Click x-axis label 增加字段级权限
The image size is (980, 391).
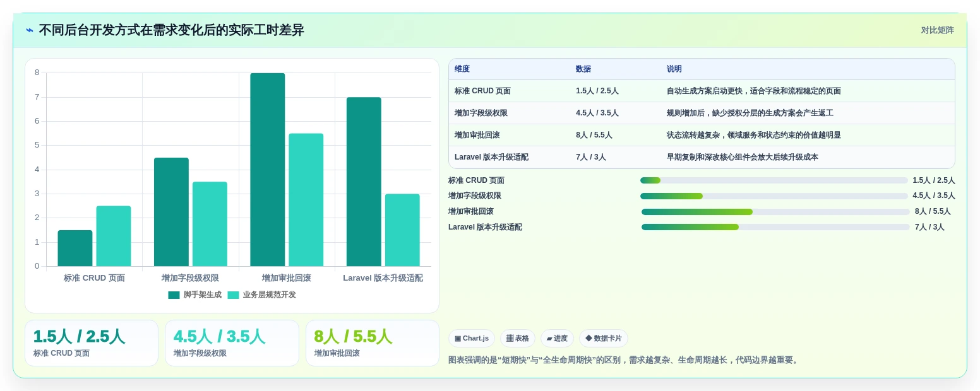(x=191, y=278)
